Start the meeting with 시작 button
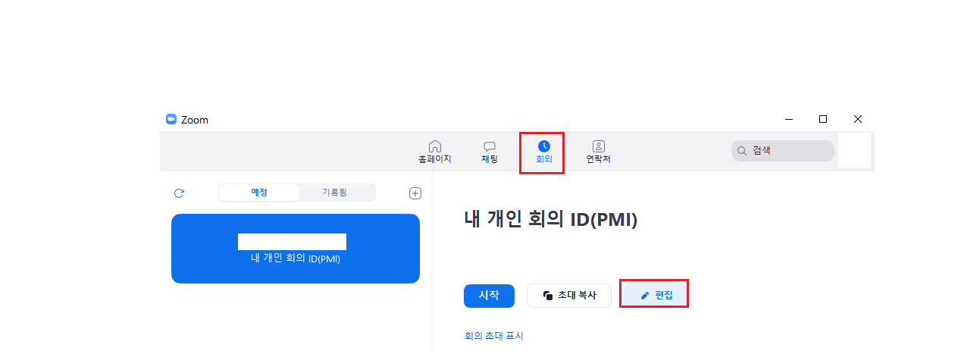Screen dimensions: 980x351 point(489,296)
